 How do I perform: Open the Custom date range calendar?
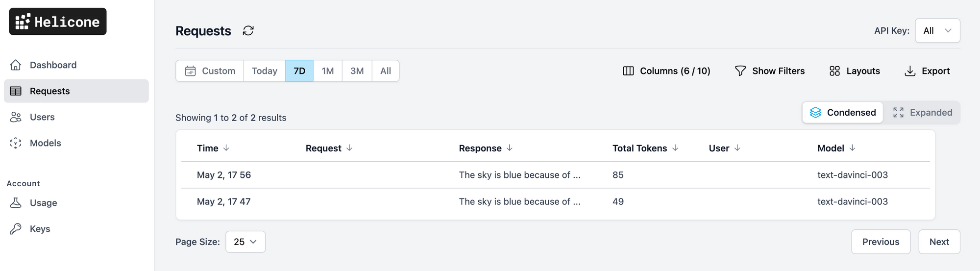click(x=210, y=71)
